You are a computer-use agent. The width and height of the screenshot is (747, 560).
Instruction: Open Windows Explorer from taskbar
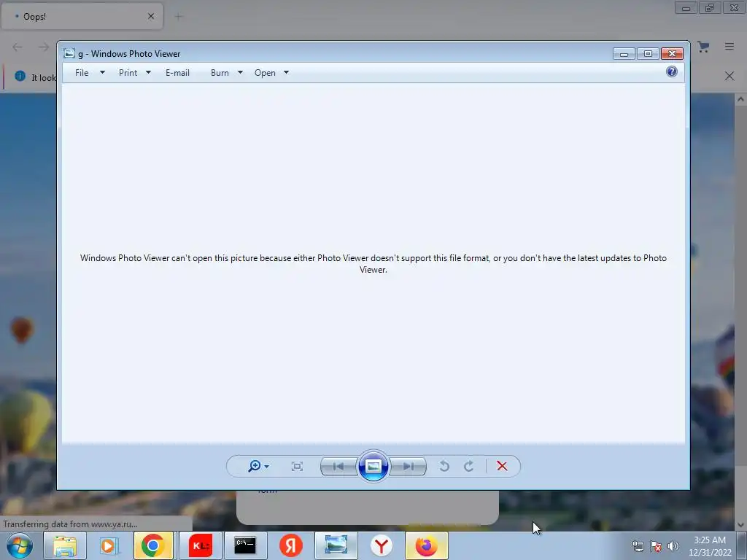pyautogui.click(x=65, y=545)
